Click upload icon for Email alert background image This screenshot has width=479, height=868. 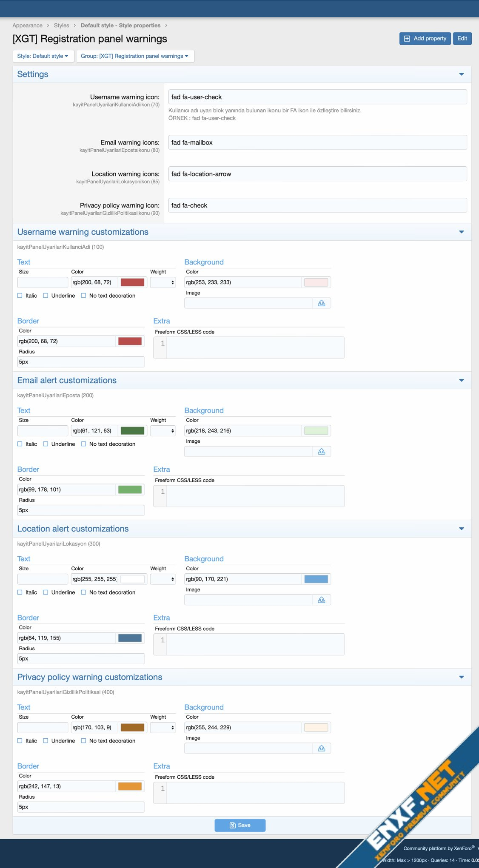(321, 452)
